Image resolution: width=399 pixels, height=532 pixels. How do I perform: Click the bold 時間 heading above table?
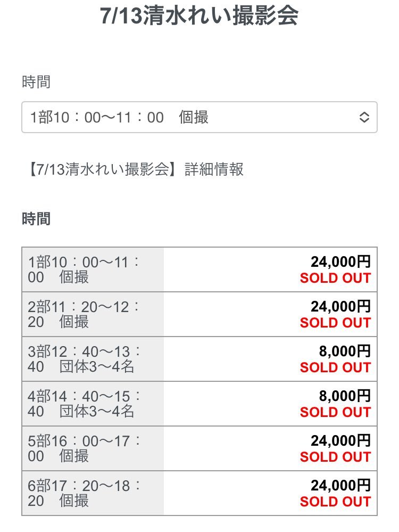pyautogui.click(x=36, y=219)
